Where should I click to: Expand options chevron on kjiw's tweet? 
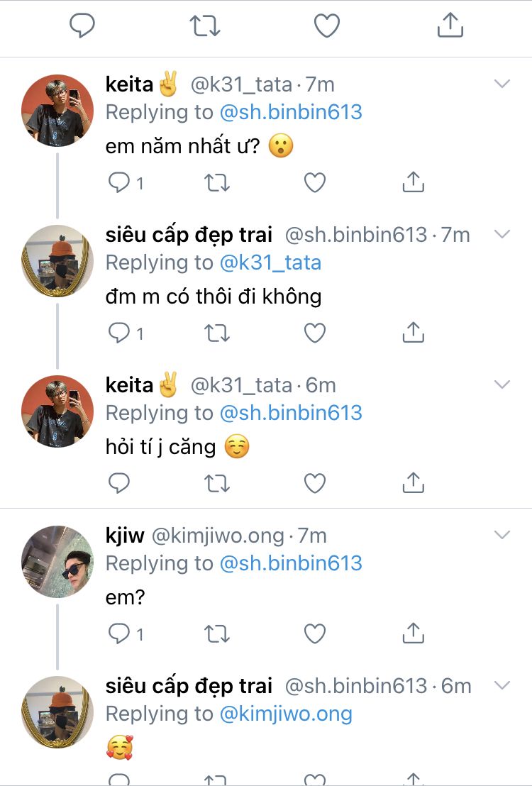(x=502, y=535)
